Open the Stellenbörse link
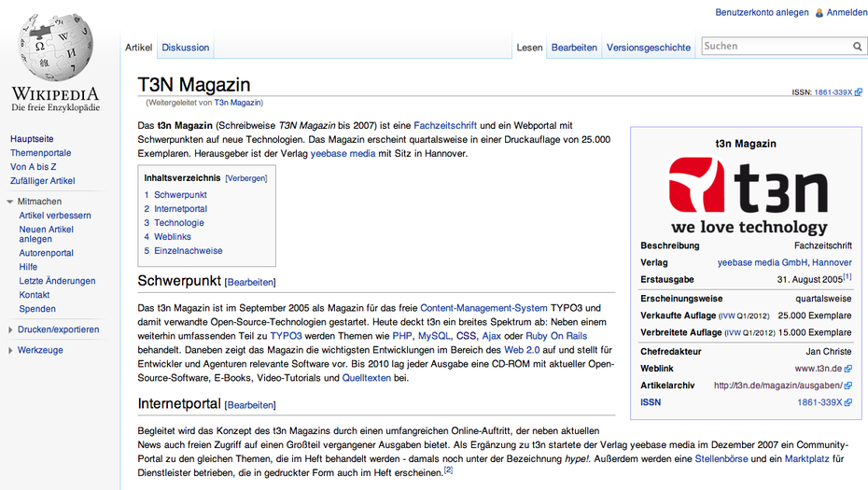The height and width of the screenshot is (490, 868). pyautogui.click(x=721, y=459)
